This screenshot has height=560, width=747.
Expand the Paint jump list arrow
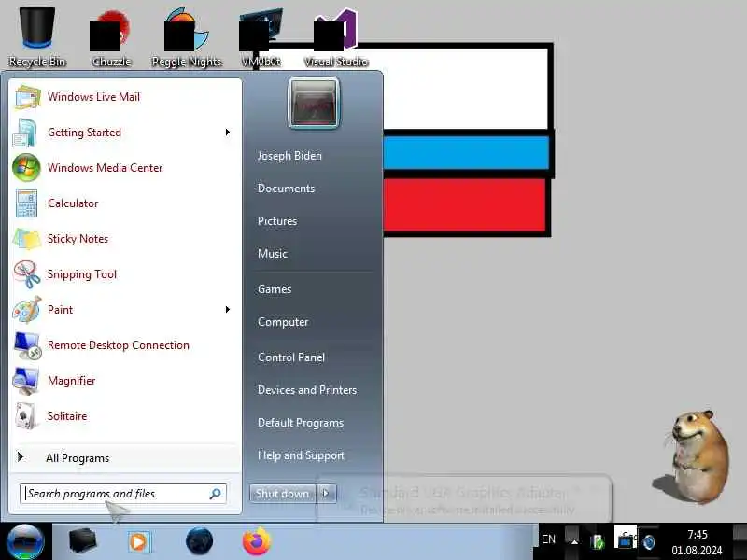(x=228, y=310)
